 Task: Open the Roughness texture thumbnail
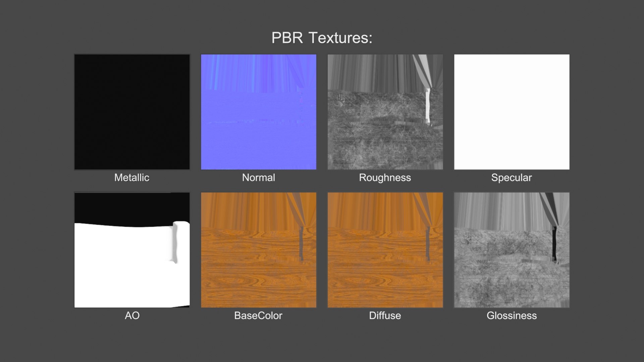tap(385, 112)
